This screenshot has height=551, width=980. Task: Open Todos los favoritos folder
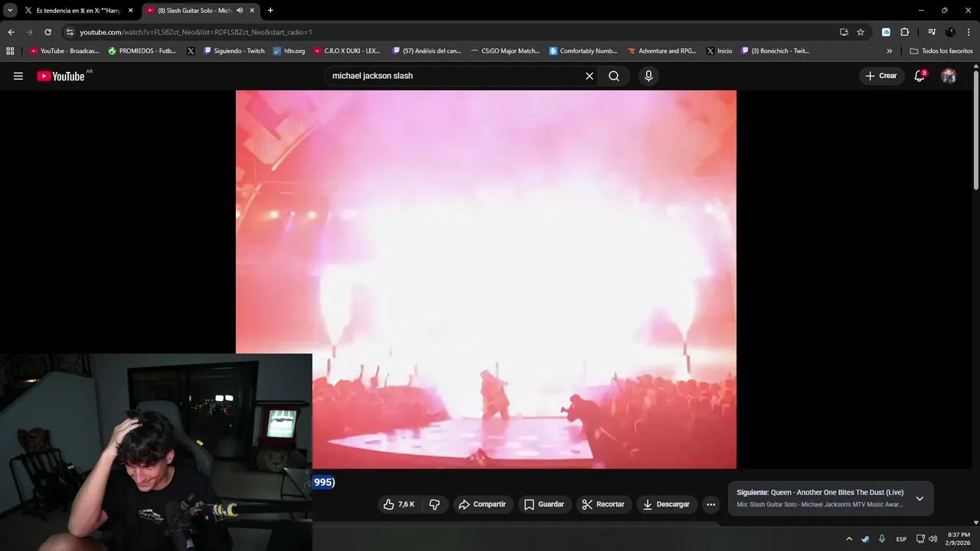point(941,51)
